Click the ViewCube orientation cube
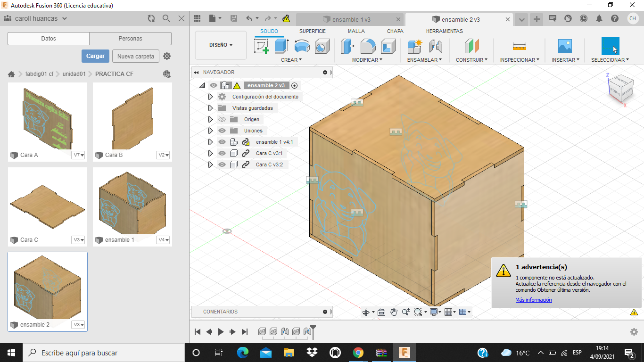 (620, 88)
